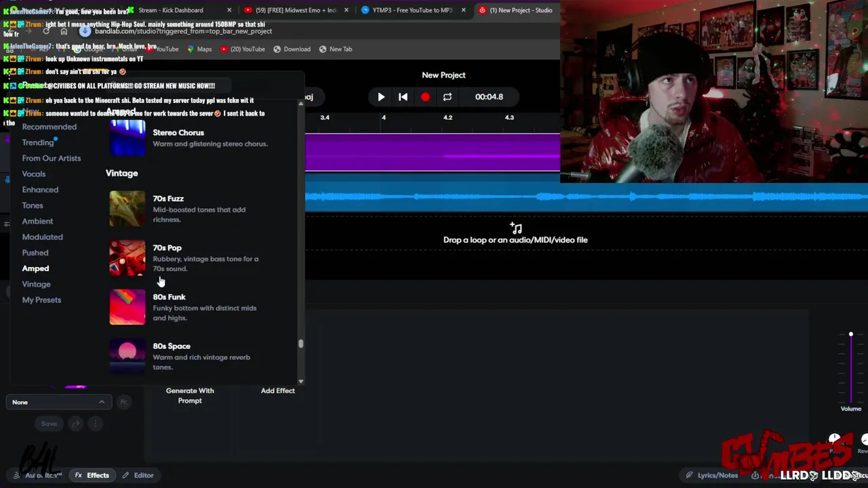Switch to the Editor tab
This screenshot has width=868, height=488.
point(138,475)
